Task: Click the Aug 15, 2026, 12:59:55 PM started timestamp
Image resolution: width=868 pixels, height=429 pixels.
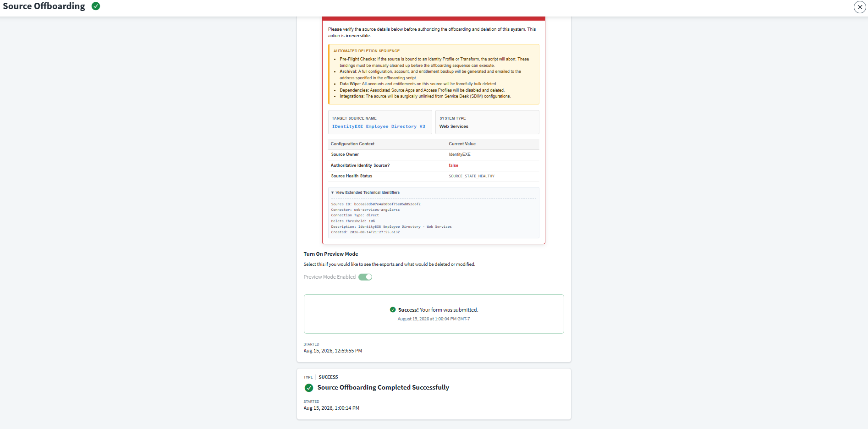Action: (333, 351)
